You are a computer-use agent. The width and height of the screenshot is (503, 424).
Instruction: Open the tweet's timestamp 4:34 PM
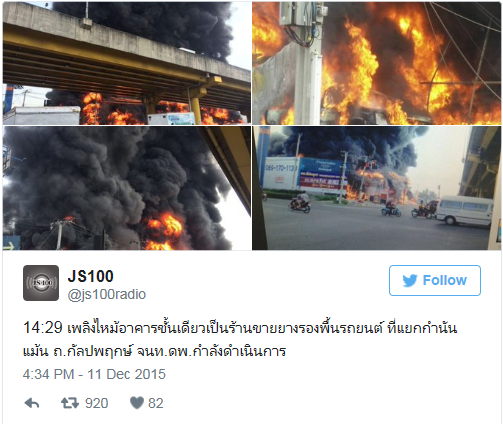pos(48,374)
